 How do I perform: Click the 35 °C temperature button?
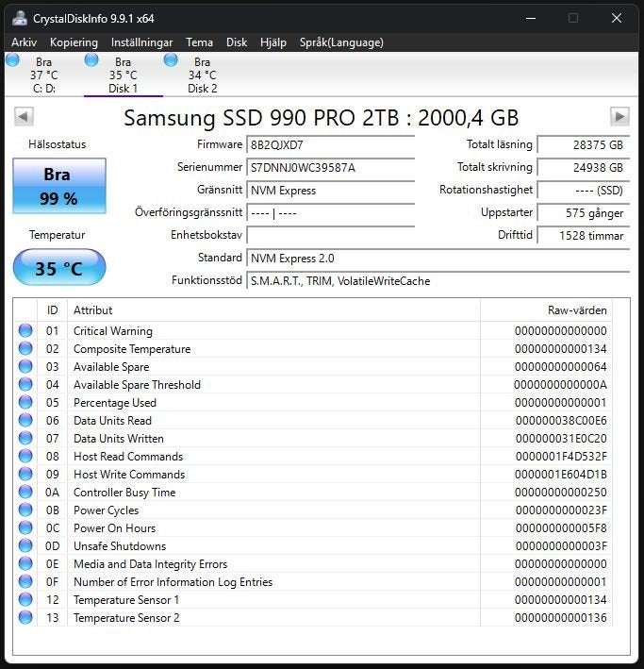click(59, 268)
